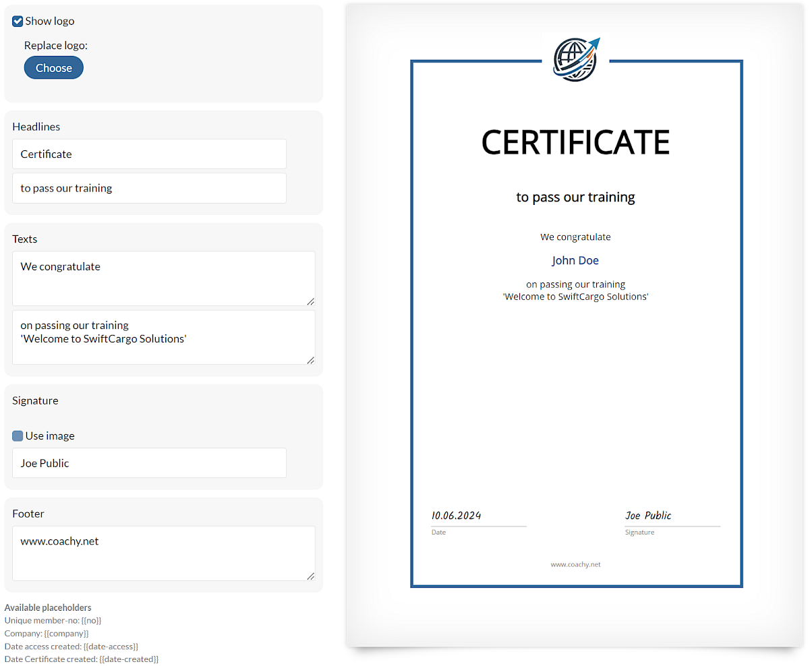Click the 'Available placeholders' heading

tap(48, 607)
